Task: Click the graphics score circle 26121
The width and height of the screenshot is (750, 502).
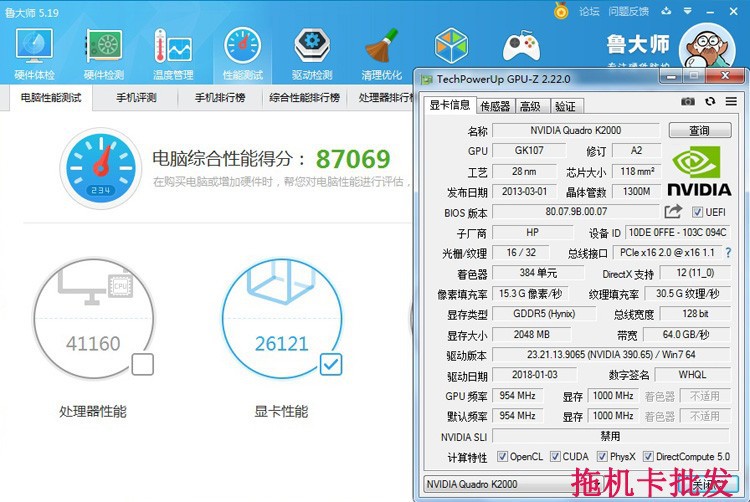Action: pos(282,319)
